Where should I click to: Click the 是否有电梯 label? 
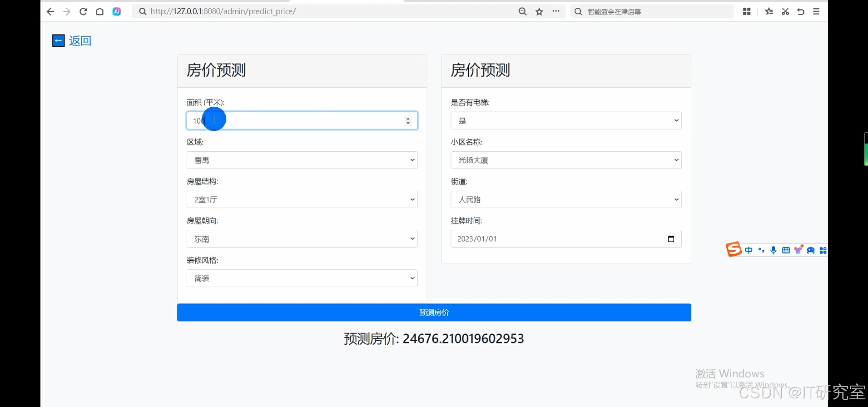coord(470,103)
